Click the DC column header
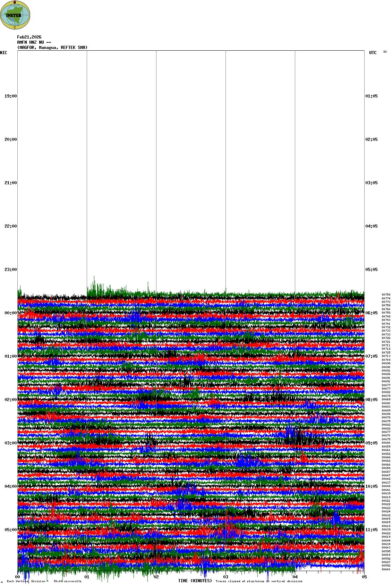Image resolution: width=392 pixels, height=586 pixels. (385, 52)
